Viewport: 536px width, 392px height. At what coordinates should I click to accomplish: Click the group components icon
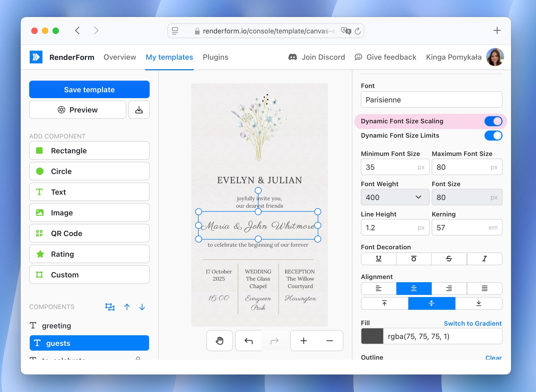pos(110,307)
